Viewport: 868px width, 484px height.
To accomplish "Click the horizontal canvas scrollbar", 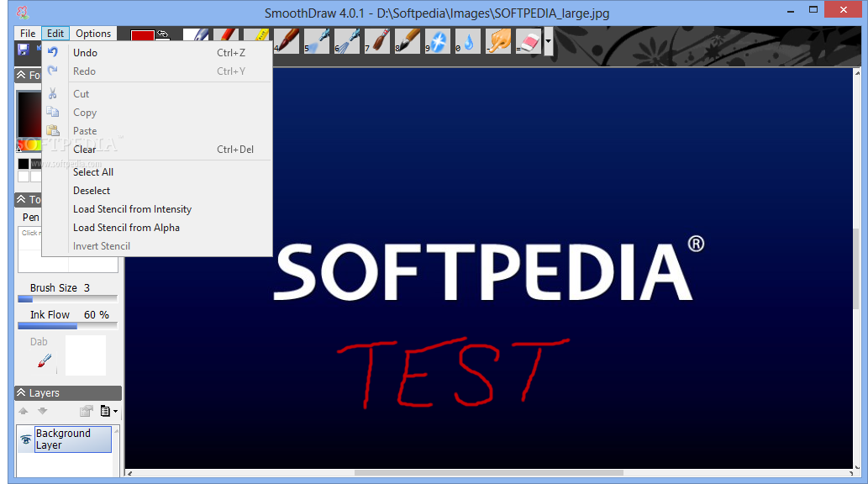I will coord(489,473).
